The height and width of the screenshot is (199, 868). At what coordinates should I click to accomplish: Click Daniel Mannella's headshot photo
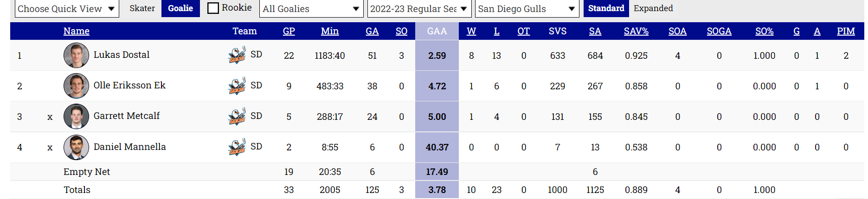coord(76,147)
